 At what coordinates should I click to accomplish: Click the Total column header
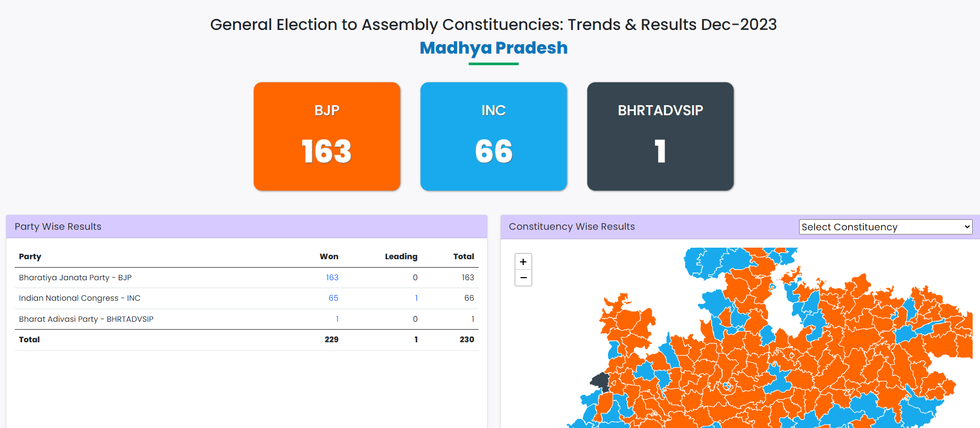tap(463, 257)
